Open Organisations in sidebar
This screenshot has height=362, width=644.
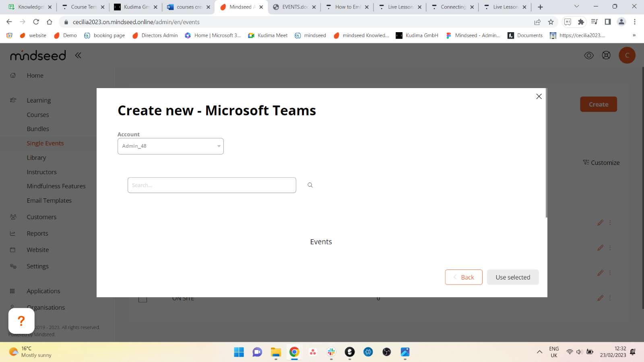click(46, 307)
